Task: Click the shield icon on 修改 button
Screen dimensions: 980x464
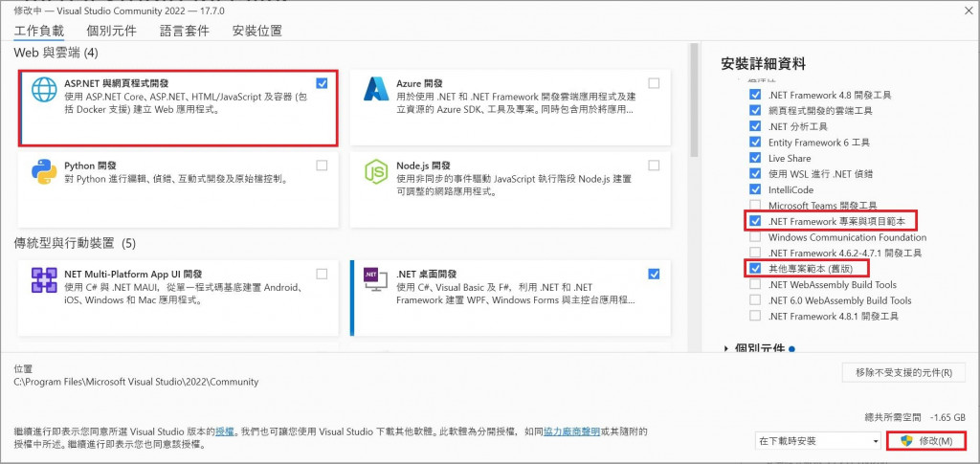Action: point(907,441)
